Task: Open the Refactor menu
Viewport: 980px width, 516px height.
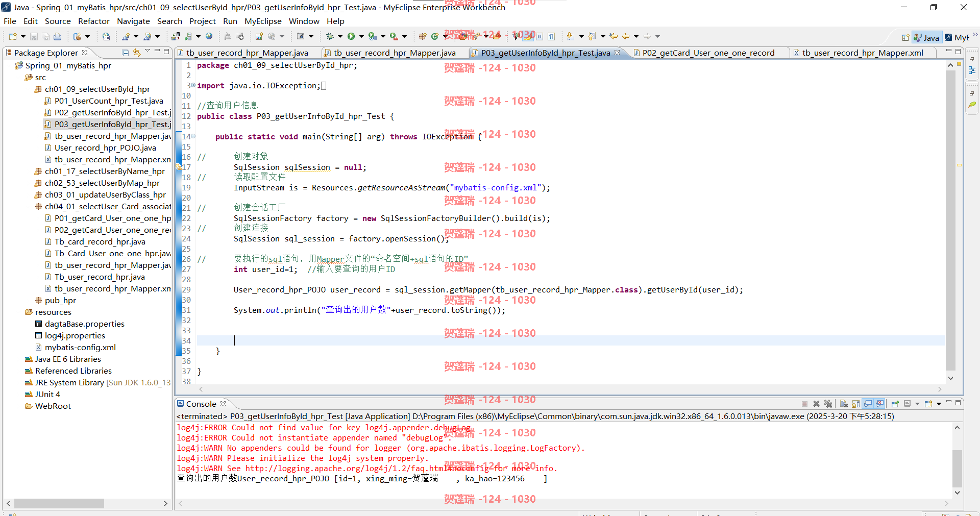Action: pos(93,21)
